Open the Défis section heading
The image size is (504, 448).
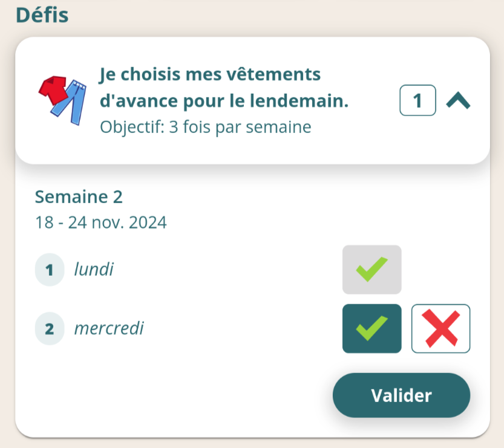pos(42,15)
